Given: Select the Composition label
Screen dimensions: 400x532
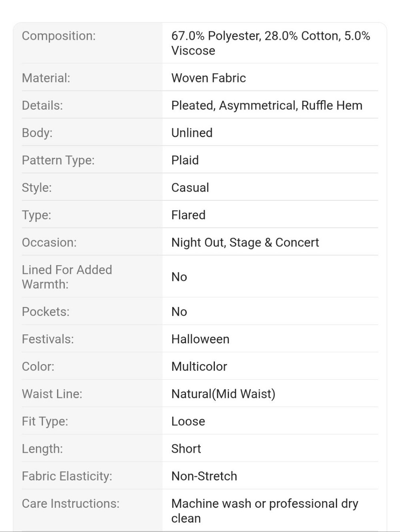Looking at the screenshot, I should [59, 36].
